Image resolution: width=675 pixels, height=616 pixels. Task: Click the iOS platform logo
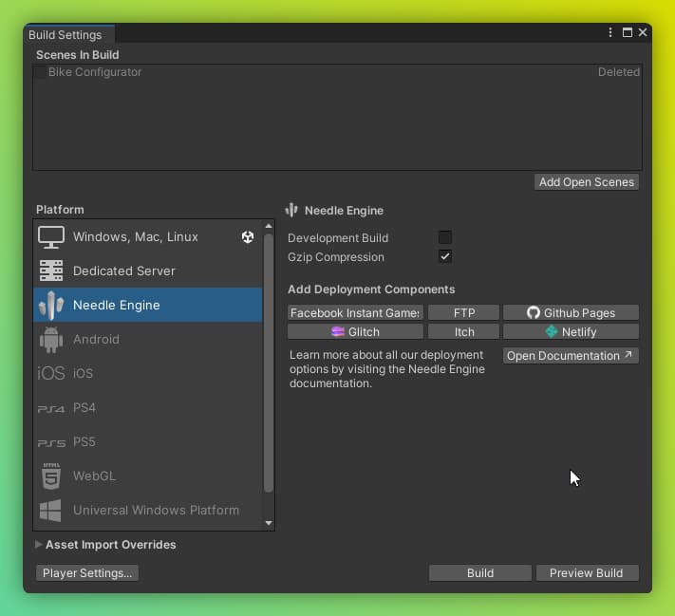(x=51, y=373)
